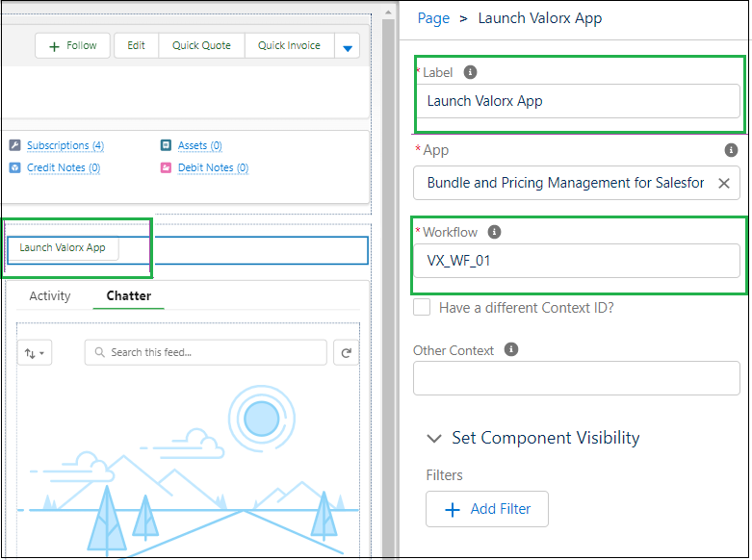This screenshot has height=560, width=752.
Task: Click the Filters label text
Action: (x=444, y=475)
